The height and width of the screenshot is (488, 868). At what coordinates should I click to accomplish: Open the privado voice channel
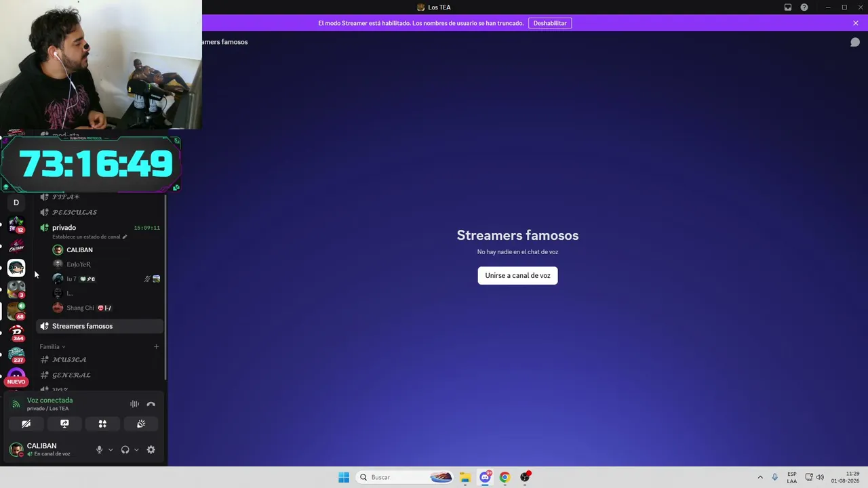64,228
